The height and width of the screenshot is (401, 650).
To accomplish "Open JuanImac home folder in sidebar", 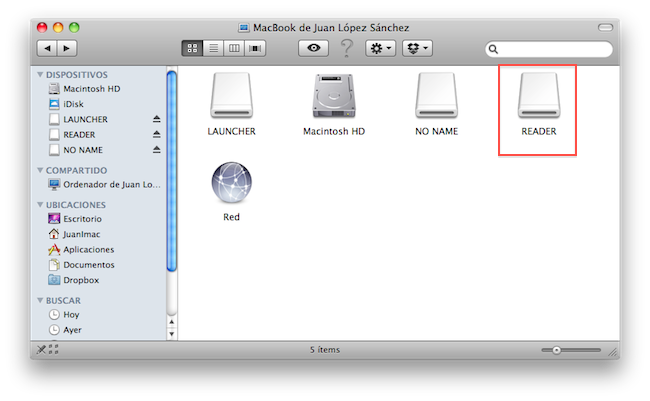I will tap(74, 234).
